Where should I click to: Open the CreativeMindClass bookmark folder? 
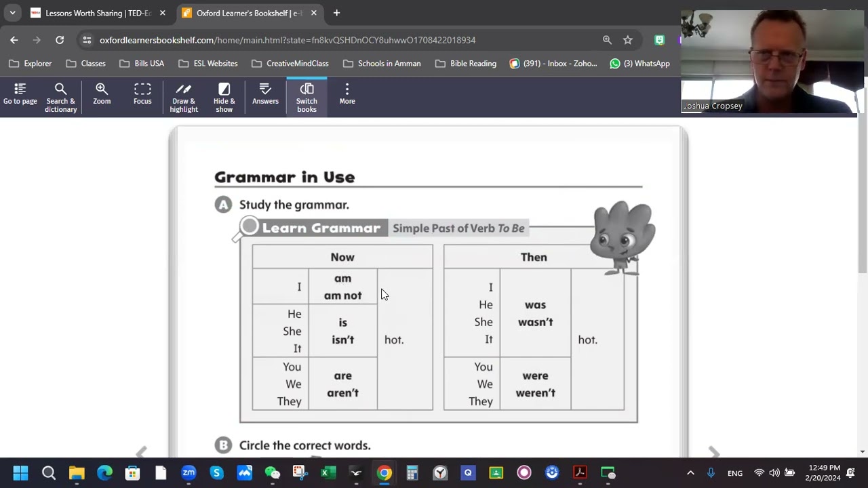point(290,63)
